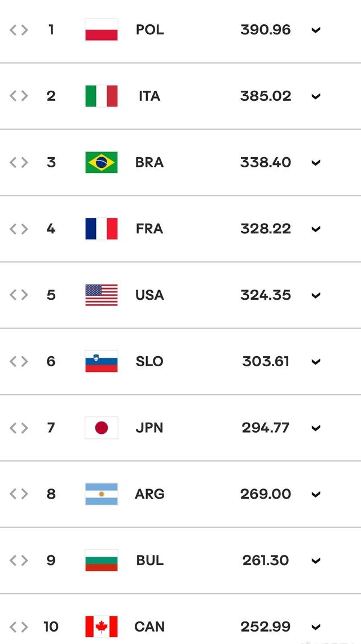Click the Italy flag icon
The image size is (361, 644).
(x=102, y=96)
